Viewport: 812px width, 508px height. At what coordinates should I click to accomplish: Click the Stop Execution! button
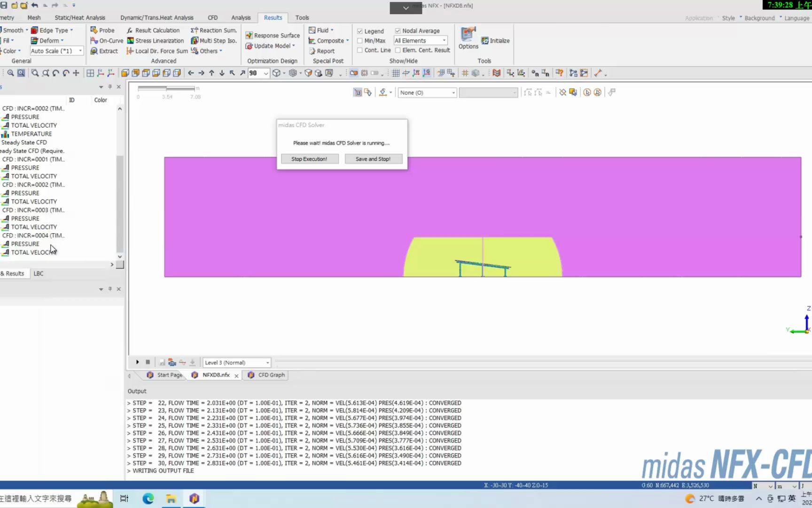pos(309,159)
